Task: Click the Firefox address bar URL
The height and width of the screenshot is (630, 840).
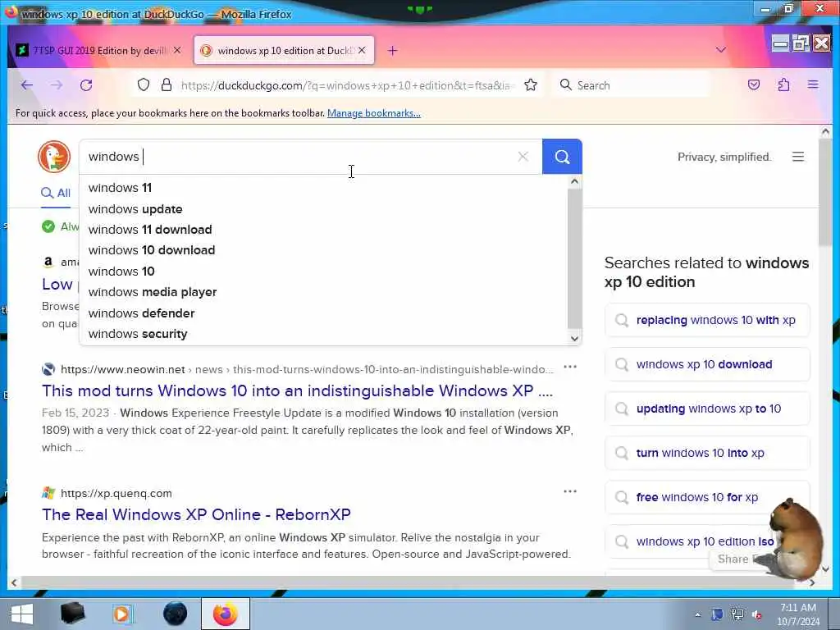Action: coord(347,85)
